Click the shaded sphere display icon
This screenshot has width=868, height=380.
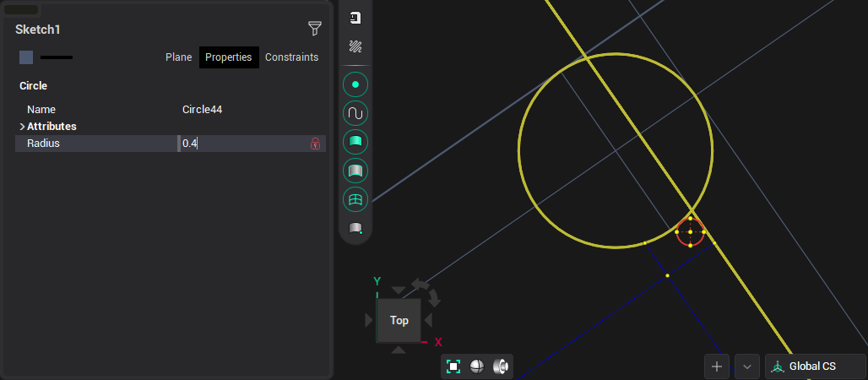[x=477, y=366]
